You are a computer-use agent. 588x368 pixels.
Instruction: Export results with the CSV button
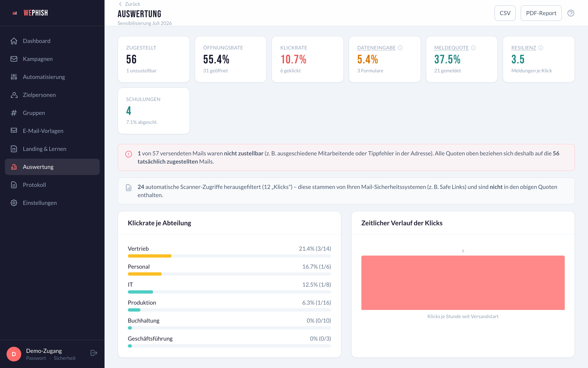[x=505, y=13]
